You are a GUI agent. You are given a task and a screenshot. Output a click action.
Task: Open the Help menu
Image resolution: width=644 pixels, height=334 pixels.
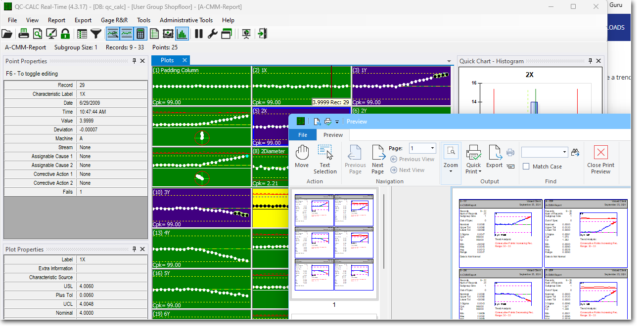click(x=229, y=20)
